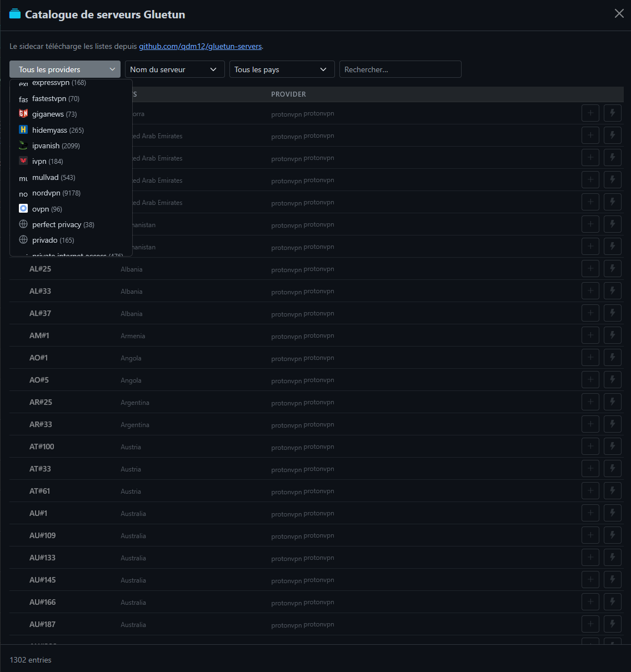631x672 pixels.
Task: Click the globe icon beside privado
Action: coord(23,239)
